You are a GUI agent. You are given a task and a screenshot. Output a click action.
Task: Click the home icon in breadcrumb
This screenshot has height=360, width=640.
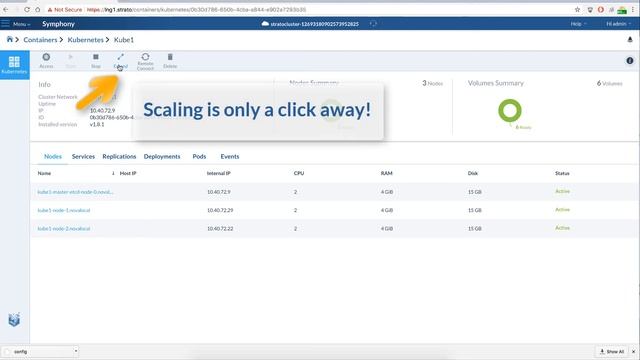(9, 39)
